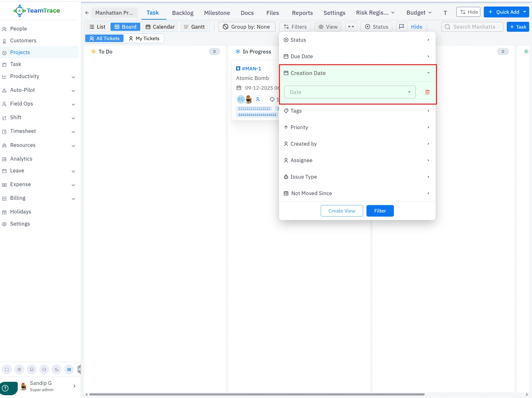The width and height of the screenshot is (532, 398).
Task: Click the refresh icon in bottom bar
Action: 44,369
